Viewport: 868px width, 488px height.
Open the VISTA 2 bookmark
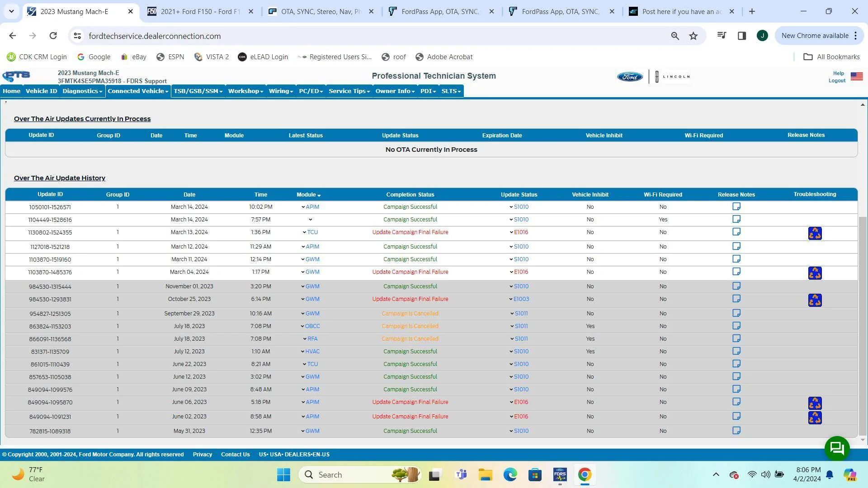212,57
